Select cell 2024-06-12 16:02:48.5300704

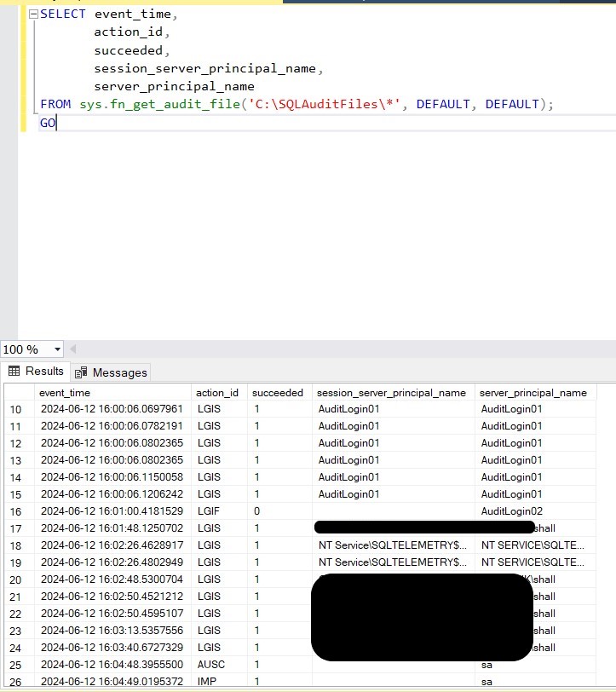[112, 580]
